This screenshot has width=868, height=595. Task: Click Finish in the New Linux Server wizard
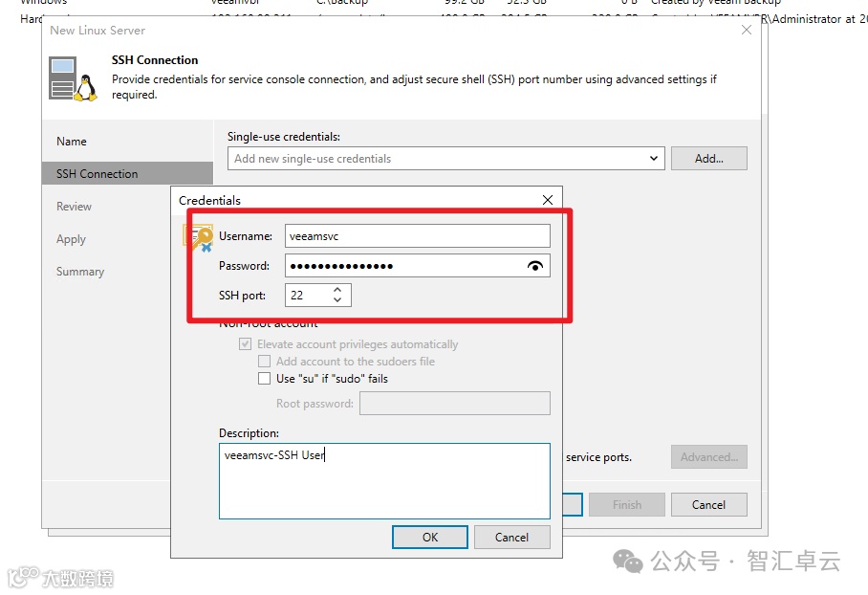pos(627,505)
